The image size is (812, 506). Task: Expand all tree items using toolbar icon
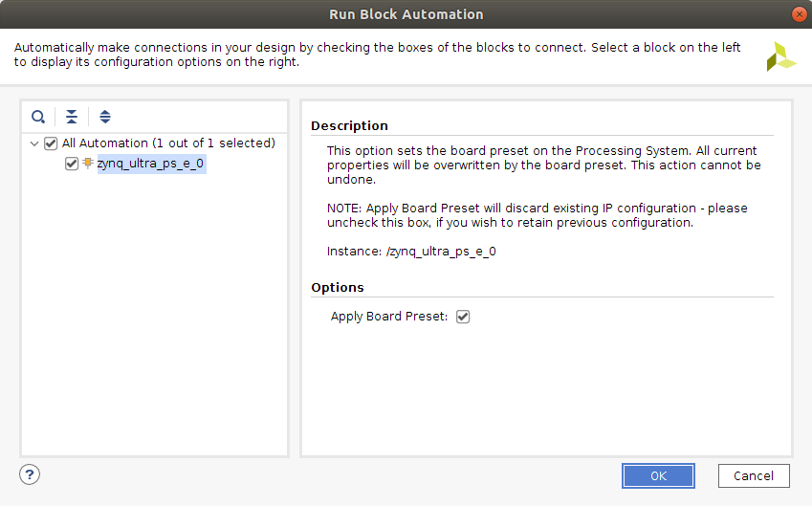coord(105,117)
